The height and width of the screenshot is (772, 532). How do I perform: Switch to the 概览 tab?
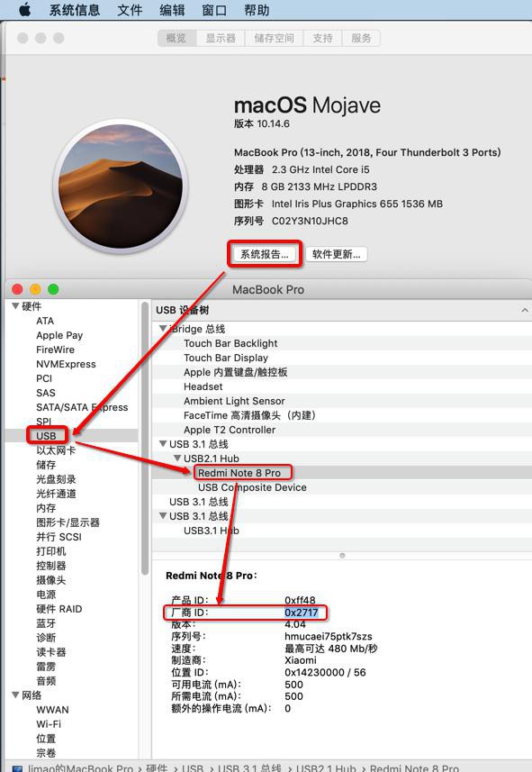176,38
